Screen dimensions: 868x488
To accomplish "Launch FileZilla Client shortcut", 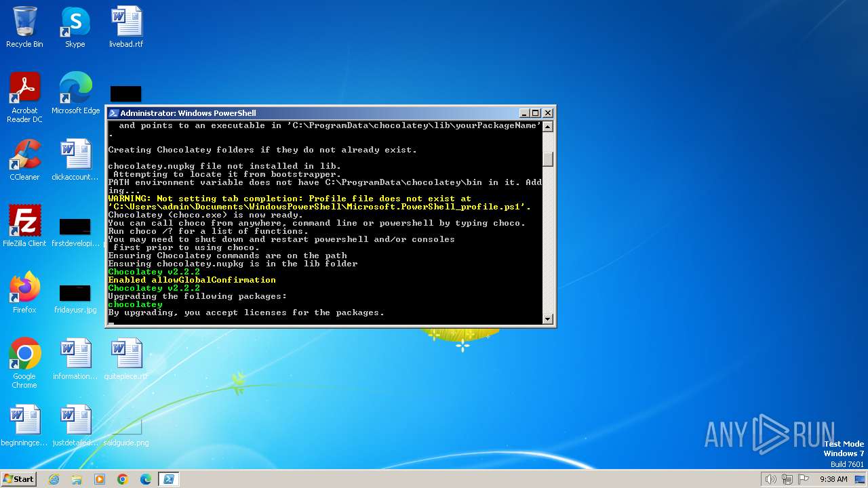I will click(24, 226).
